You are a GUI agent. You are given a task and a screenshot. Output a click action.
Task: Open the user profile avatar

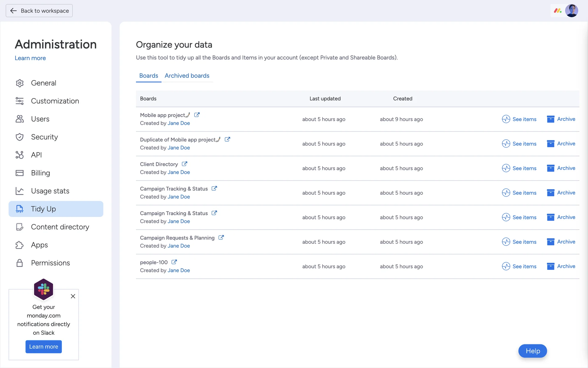(x=571, y=11)
